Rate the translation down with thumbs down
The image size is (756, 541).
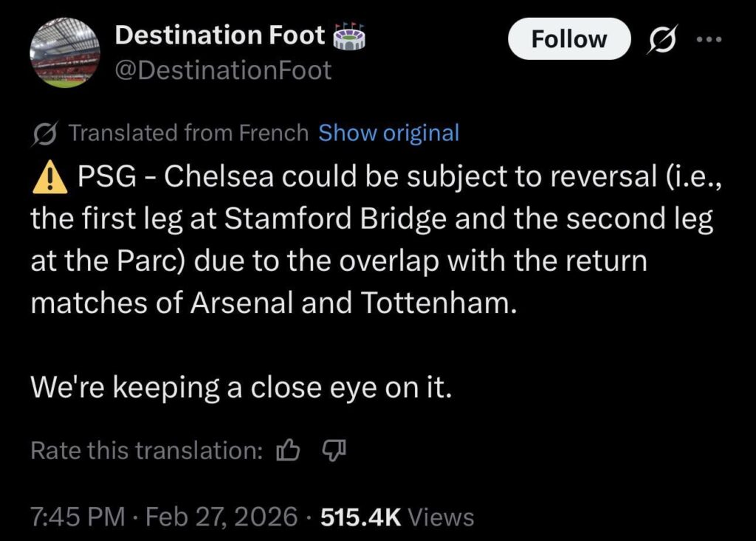click(x=334, y=450)
